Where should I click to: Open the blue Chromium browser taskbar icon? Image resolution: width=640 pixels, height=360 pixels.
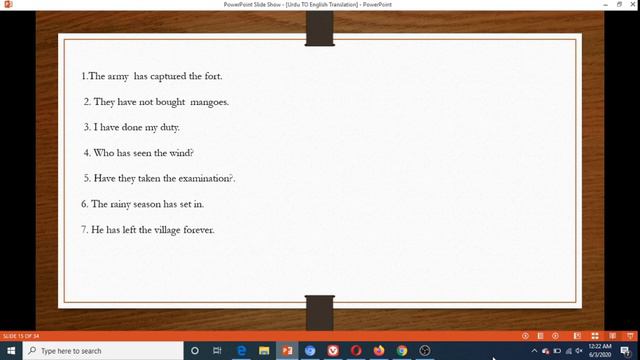click(310, 351)
